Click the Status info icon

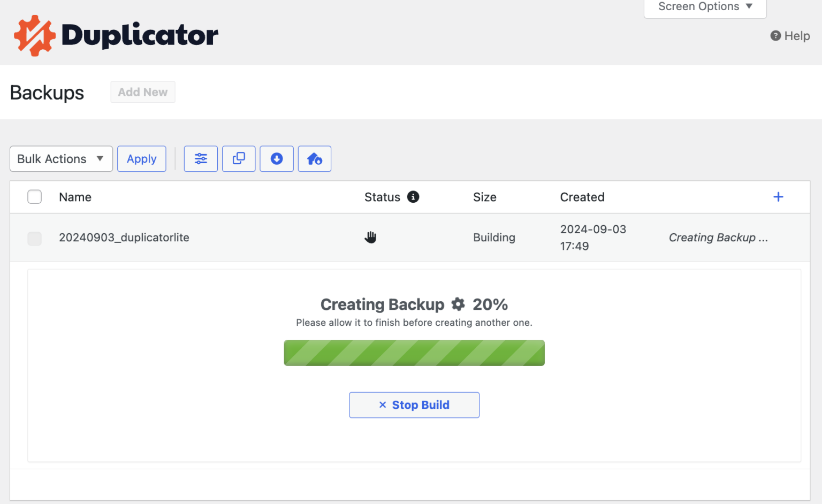(413, 197)
